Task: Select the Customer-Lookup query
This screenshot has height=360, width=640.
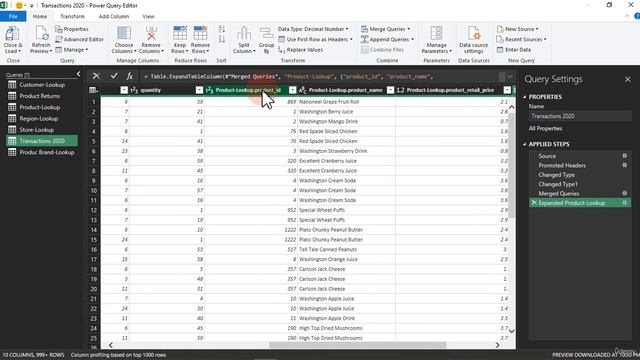Action: [x=42, y=85]
